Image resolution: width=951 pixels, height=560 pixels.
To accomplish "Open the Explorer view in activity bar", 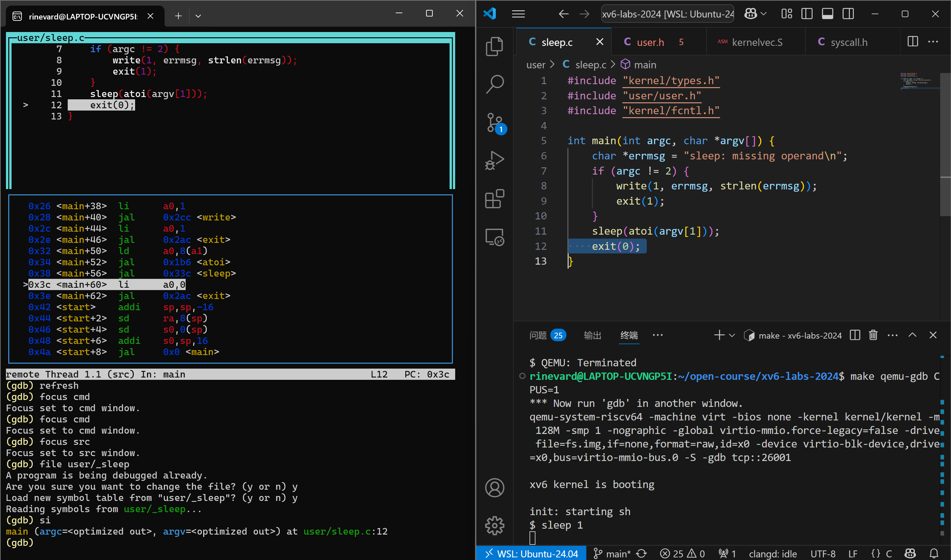I will 494,46.
